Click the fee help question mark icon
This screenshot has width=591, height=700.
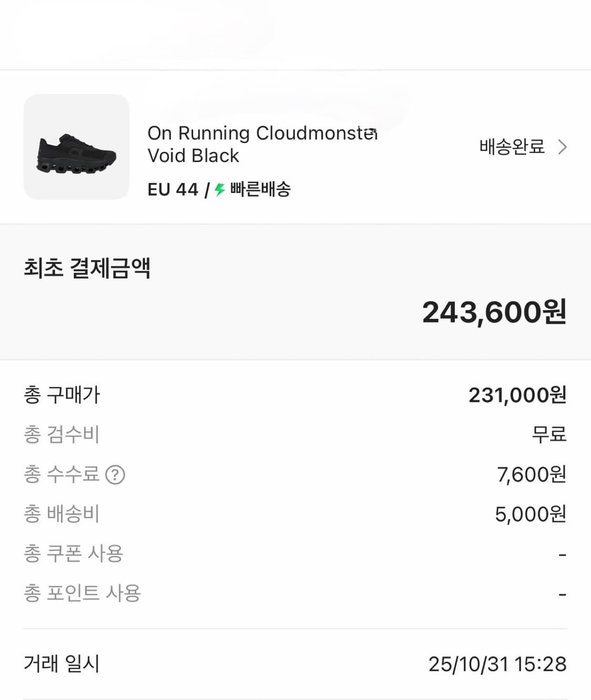coord(115,475)
